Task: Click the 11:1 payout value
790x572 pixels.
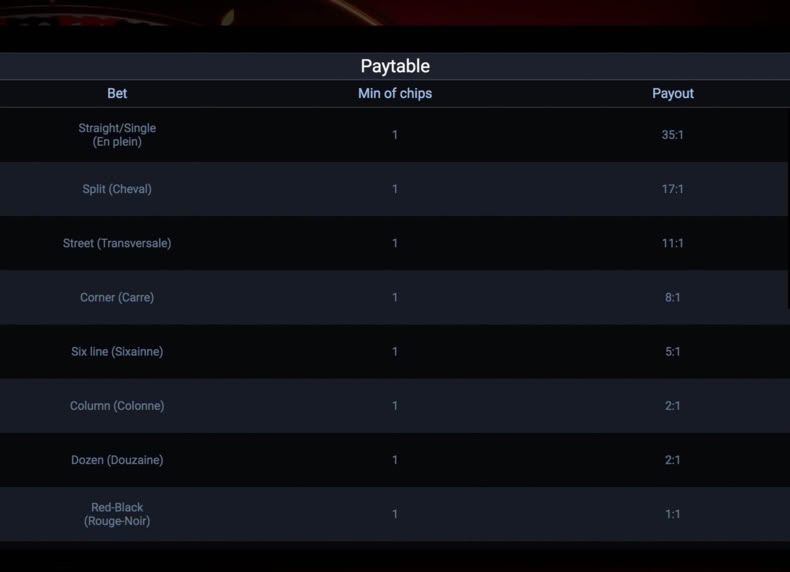Action: pyautogui.click(x=673, y=243)
